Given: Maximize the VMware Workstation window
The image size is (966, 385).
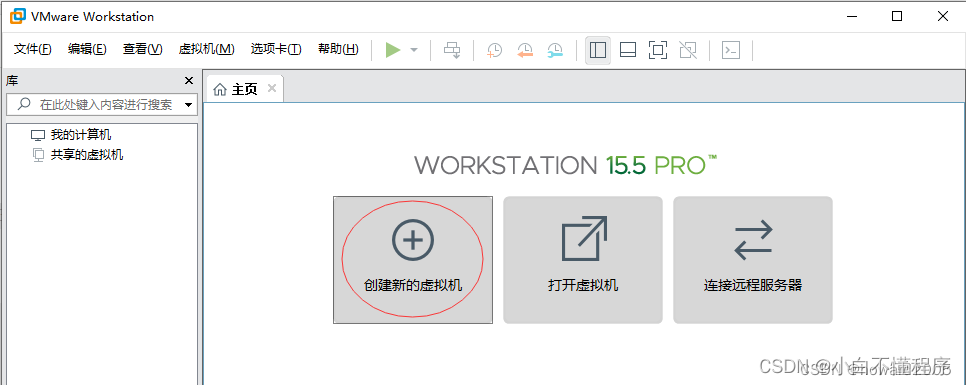Looking at the screenshot, I should [897, 17].
